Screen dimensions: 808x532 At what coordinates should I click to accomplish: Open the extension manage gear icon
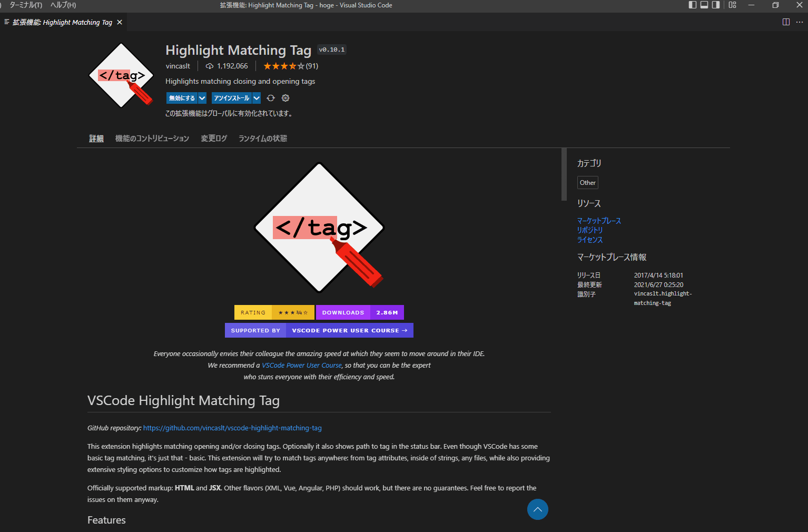(x=285, y=98)
